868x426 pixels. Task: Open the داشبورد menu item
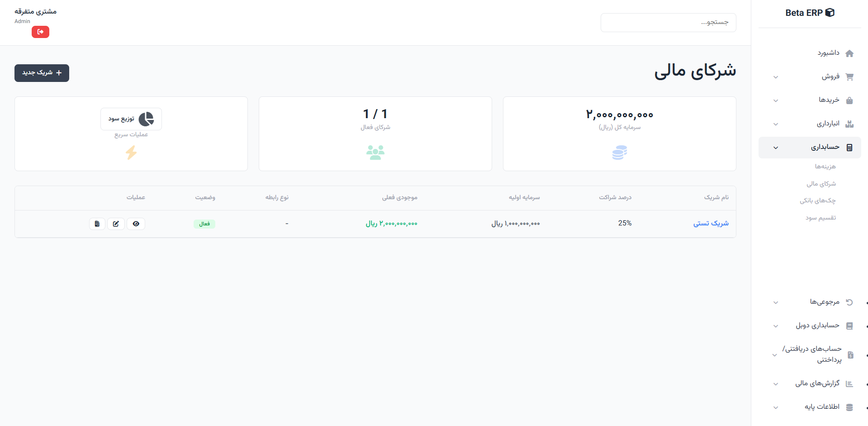pos(810,53)
